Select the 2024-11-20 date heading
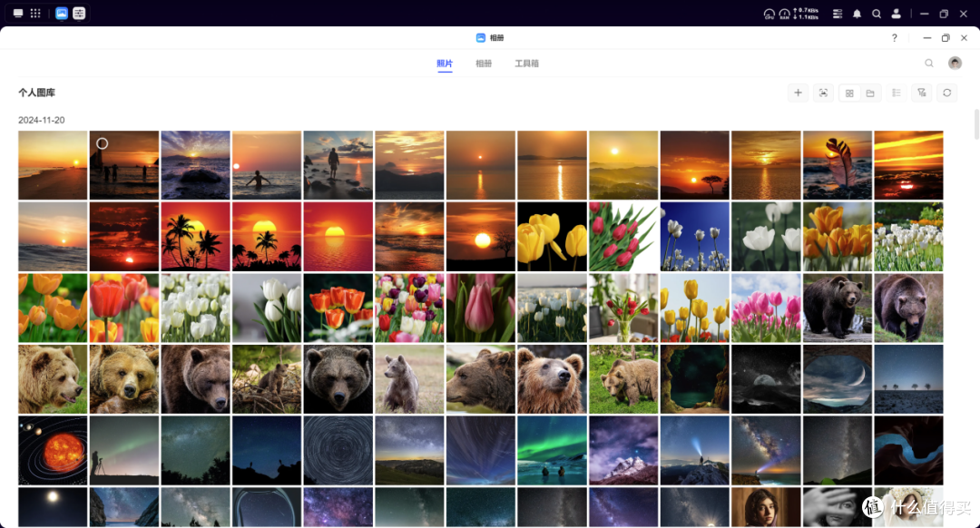 pos(41,120)
